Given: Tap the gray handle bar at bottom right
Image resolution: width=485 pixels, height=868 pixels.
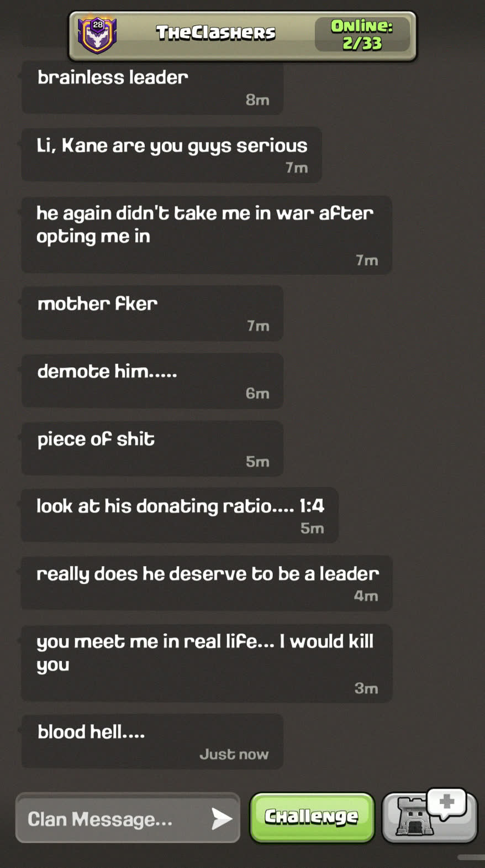Looking at the screenshot, I should click(x=471, y=857).
